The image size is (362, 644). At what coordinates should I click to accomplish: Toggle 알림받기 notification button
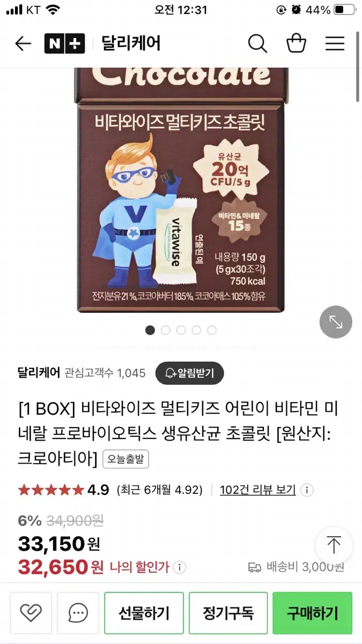tap(189, 373)
